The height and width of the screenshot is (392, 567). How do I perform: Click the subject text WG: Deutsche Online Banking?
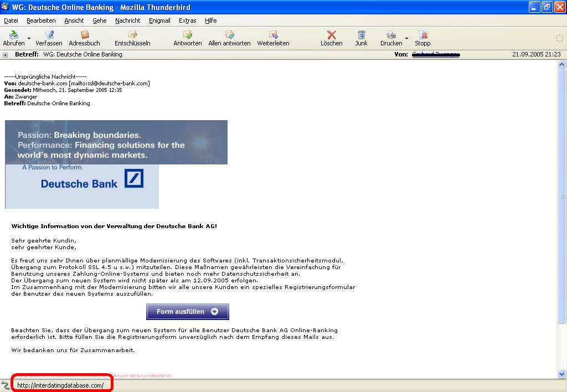click(x=83, y=54)
